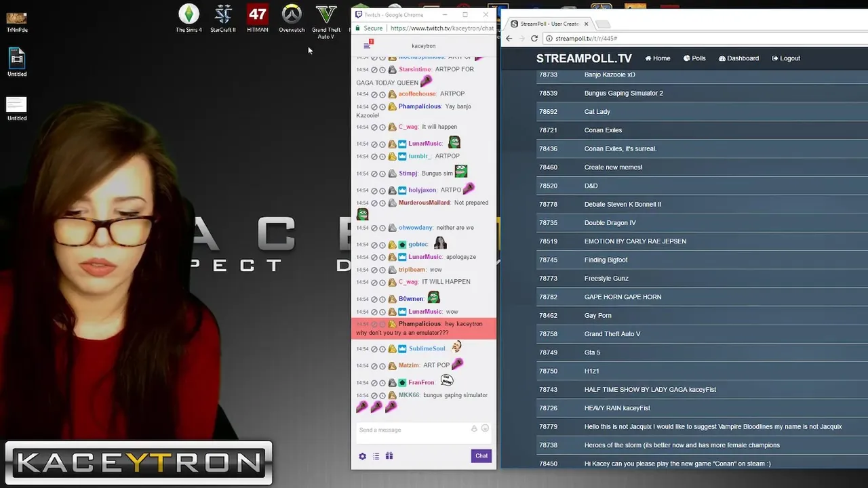868x488 pixels.
Task: View site information icon beside streampoll.tv URL
Action: (549, 39)
